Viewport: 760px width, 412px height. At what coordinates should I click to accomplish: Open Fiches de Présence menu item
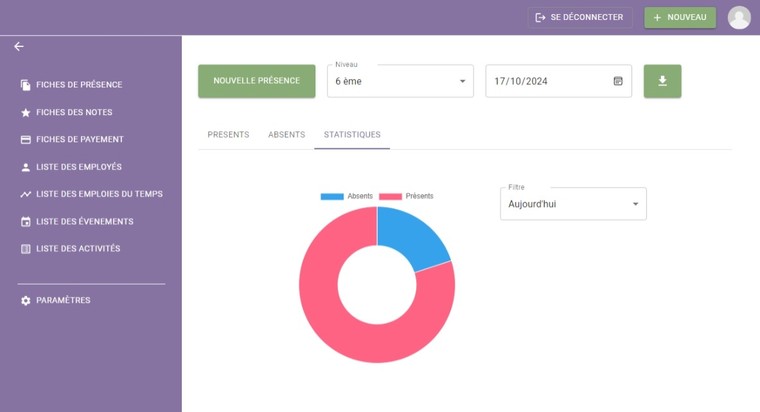click(x=79, y=85)
